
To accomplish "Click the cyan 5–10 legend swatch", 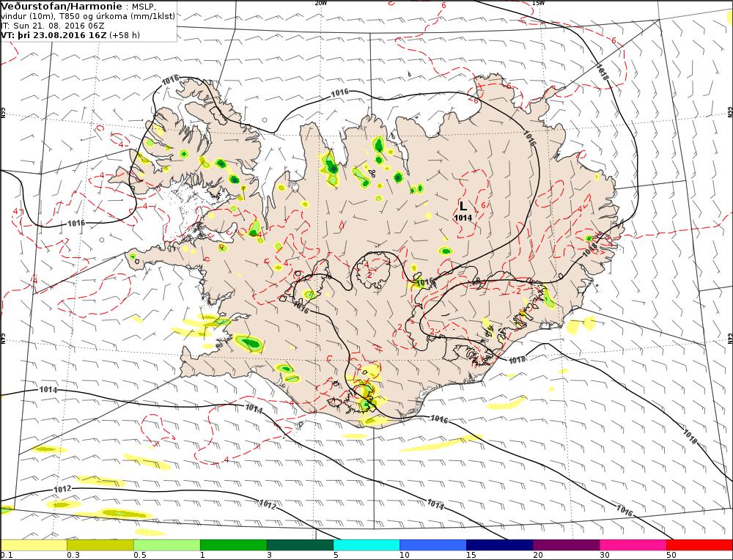I will pyautogui.click(x=366, y=545).
